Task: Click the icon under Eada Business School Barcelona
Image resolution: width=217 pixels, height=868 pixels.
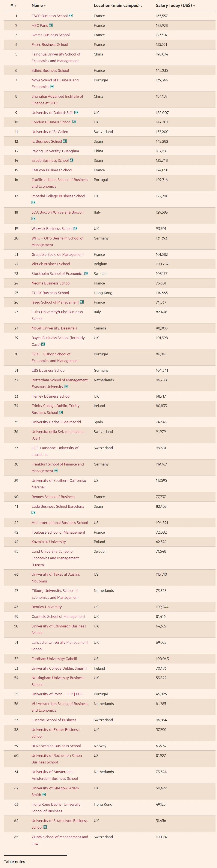Action: (x=33, y=513)
